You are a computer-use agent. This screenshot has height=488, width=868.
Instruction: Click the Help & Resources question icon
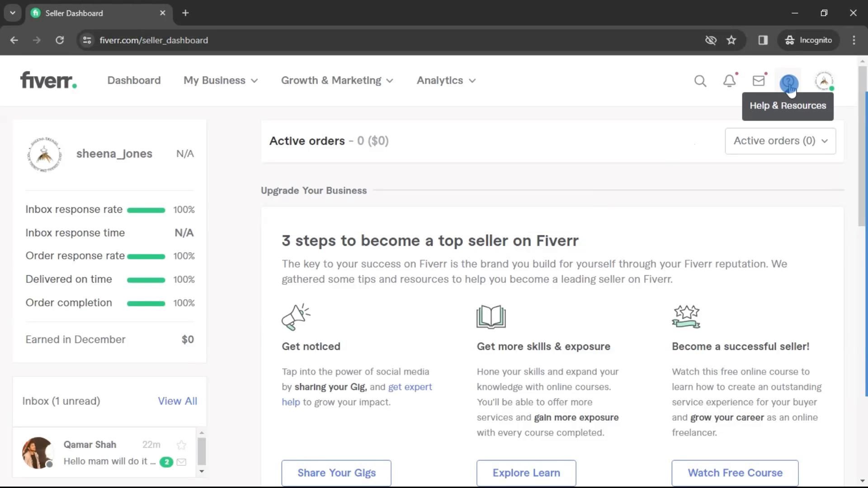788,82
